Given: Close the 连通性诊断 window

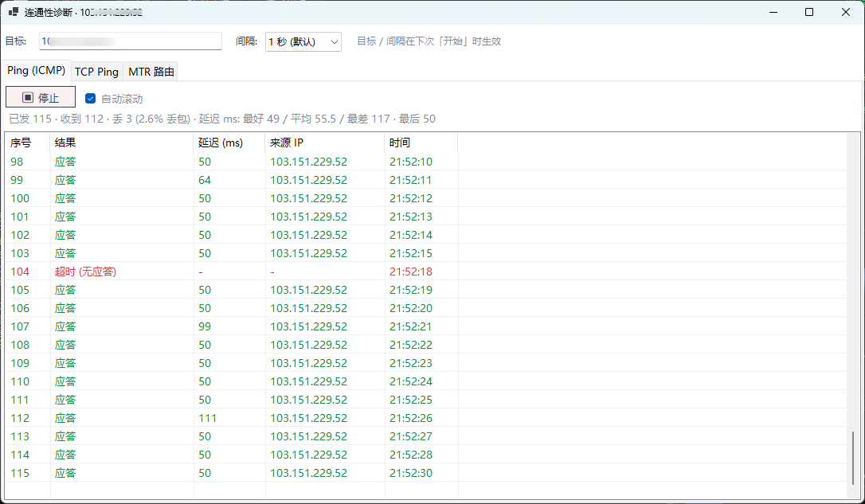Looking at the screenshot, I should pos(846,12).
